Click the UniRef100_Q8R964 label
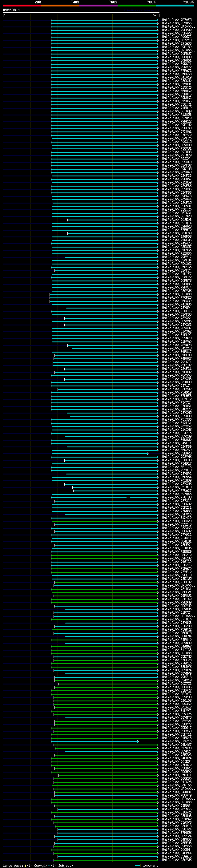The width and height of the screenshot is (197, 868). pos(177,806)
